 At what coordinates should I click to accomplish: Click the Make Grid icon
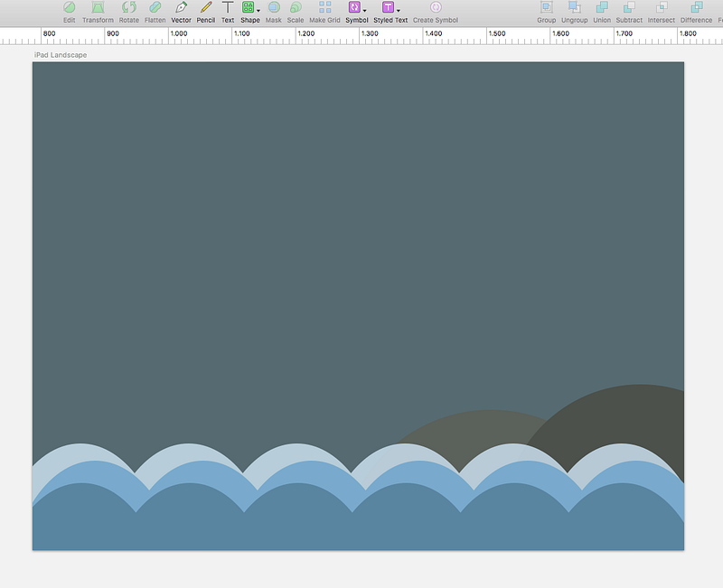point(324,7)
